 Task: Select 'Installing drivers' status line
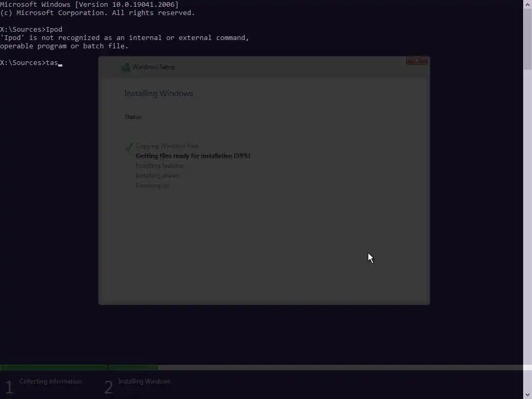pos(157,176)
